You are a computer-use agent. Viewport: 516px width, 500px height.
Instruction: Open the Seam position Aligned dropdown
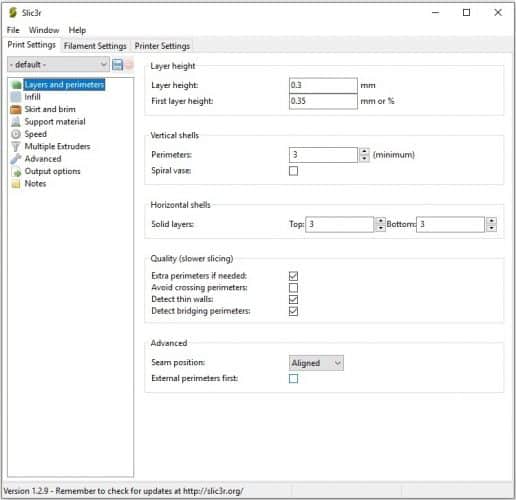316,363
